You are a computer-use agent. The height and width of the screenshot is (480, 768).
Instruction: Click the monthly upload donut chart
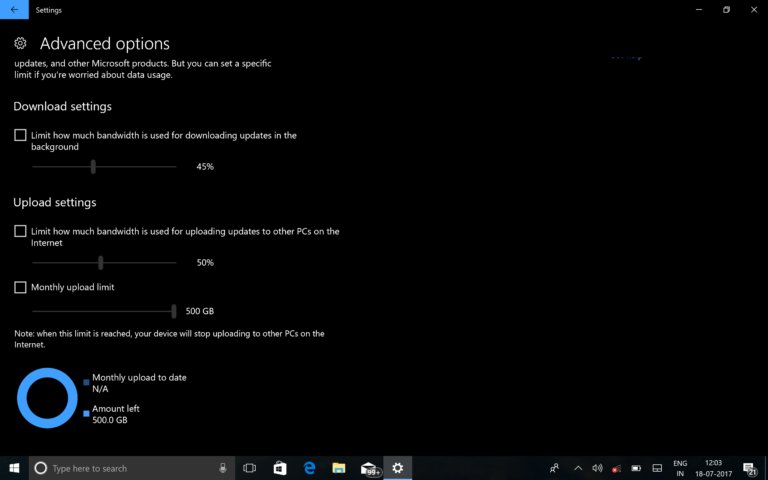tap(47, 398)
